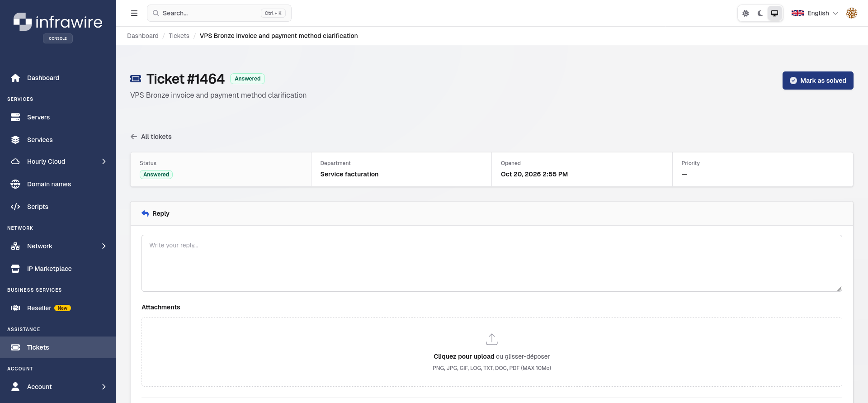Click the Domain names globe icon

point(15,184)
